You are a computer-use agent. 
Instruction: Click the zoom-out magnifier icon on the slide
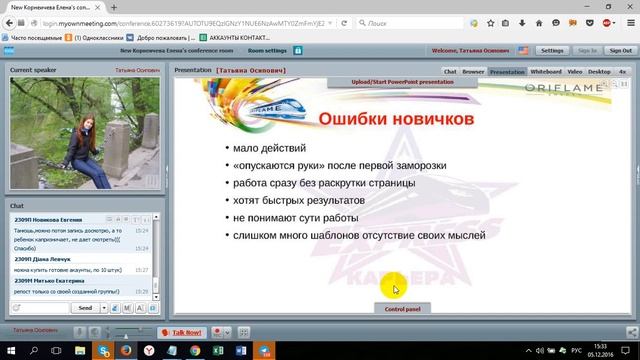(x=614, y=84)
